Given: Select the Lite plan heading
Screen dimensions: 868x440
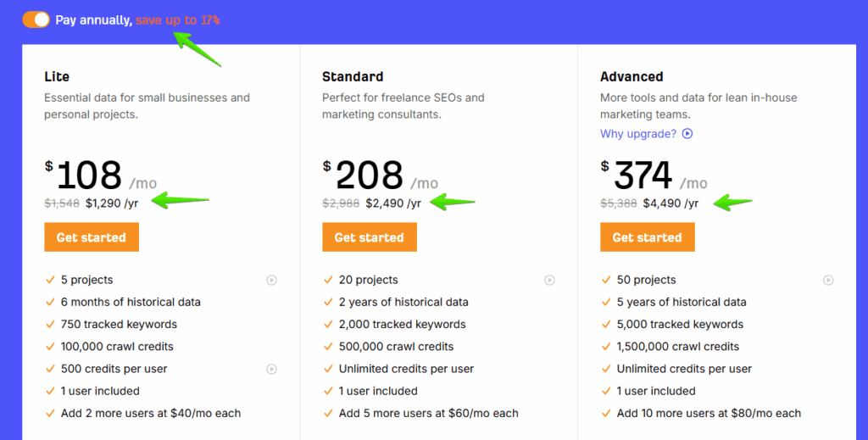Looking at the screenshot, I should pos(57,77).
